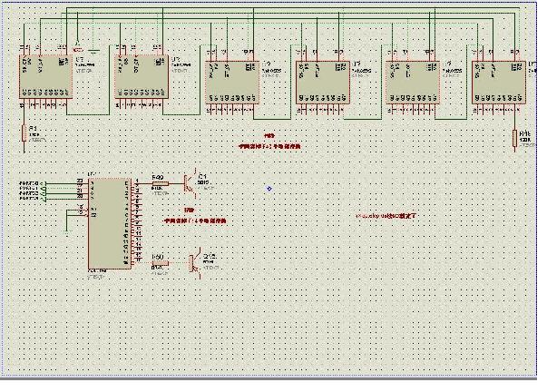The height and width of the screenshot is (392, 547).
Task: Select transistor Q1 next to R49
Action: 190,184
